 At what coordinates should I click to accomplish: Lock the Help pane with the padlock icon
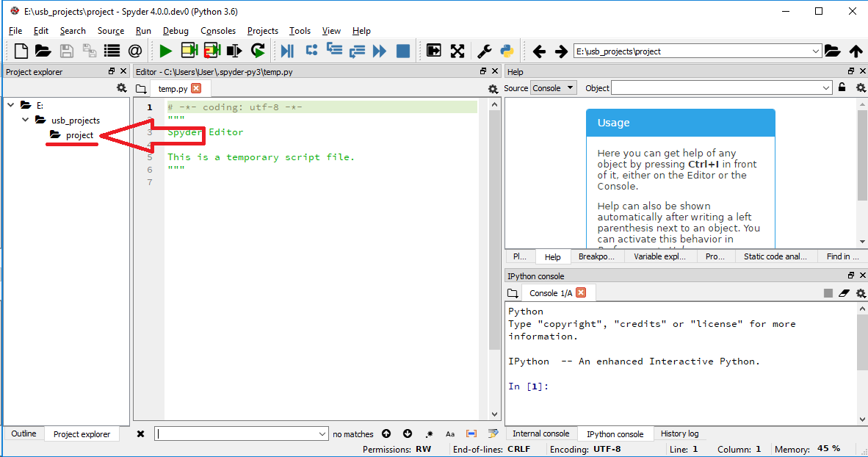842,87
